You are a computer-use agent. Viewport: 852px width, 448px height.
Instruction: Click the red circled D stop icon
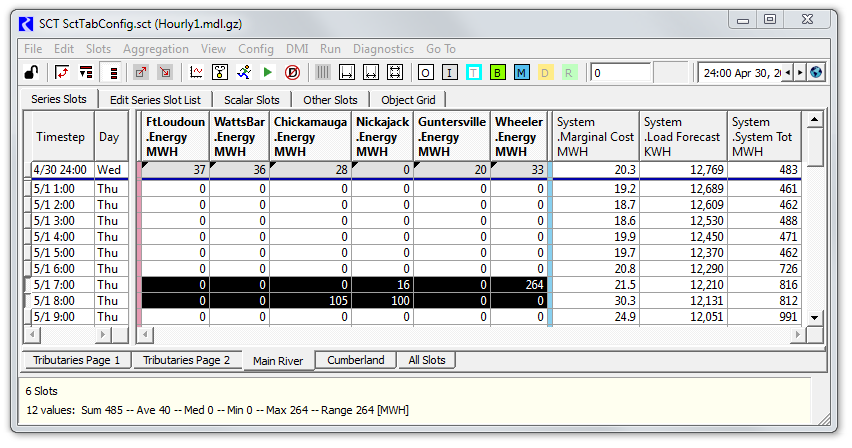[x=292, y=72]
